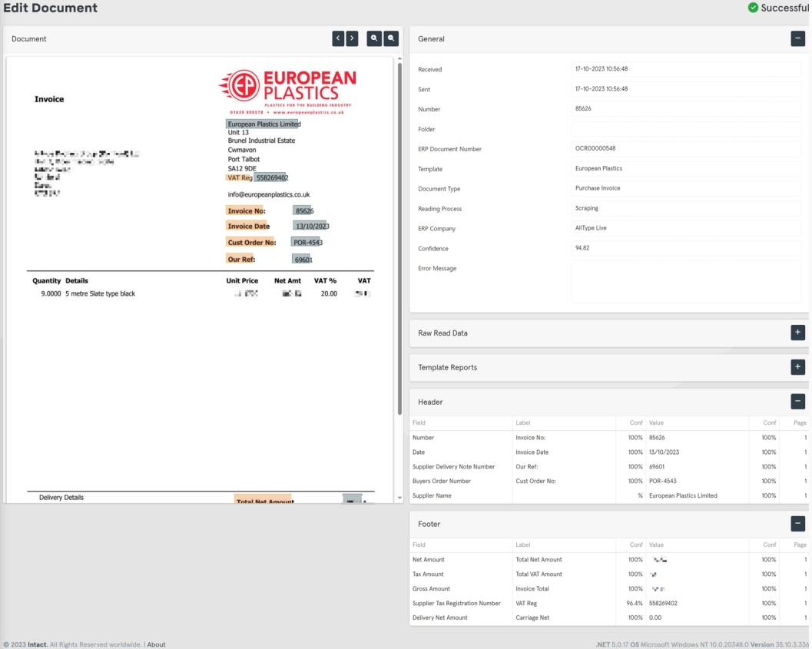Go to the previous page with left arrow icon
Screen dimensions: 812x649
(x=337, y=38)
